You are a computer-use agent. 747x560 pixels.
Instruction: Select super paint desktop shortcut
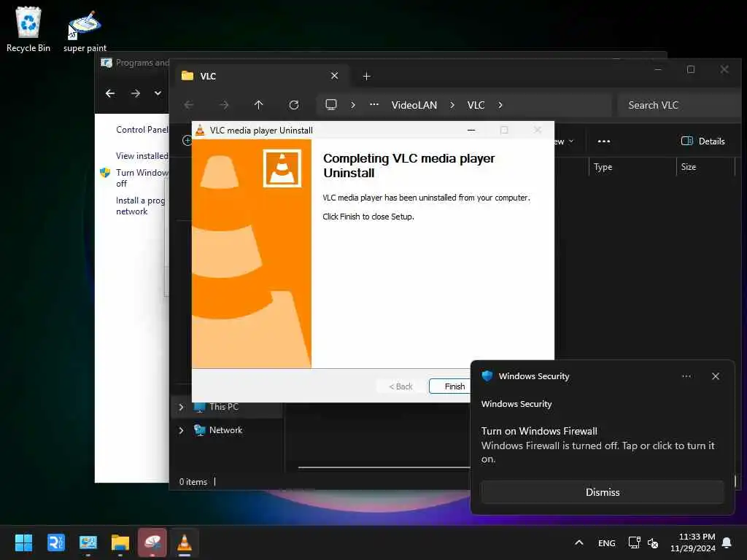pyautogui.click(x=85, y=31)
